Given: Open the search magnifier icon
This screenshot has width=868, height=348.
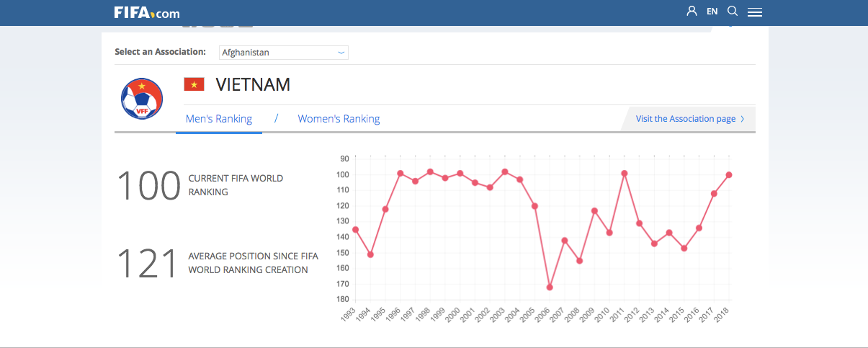Looking at the screenshot, I should pos(733,12).
